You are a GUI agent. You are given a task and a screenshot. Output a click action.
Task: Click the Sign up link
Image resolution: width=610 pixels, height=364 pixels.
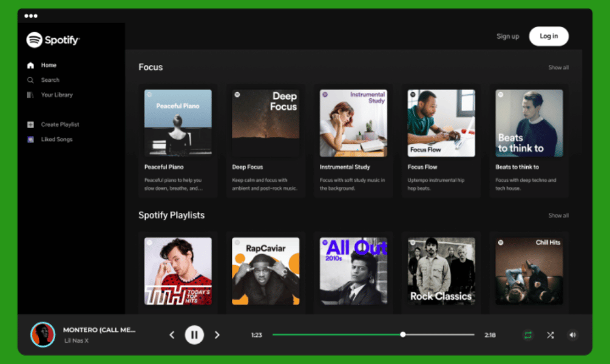point(507,36)
